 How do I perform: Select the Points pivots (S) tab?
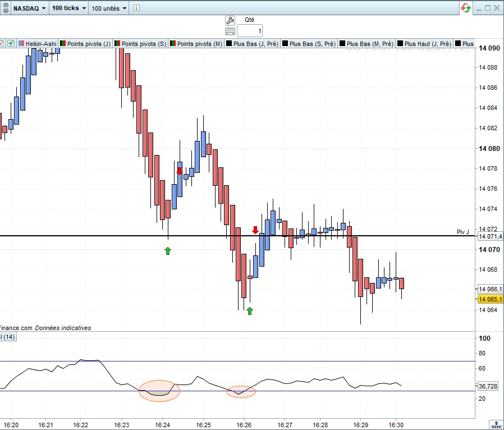click(x=140, y=44)
